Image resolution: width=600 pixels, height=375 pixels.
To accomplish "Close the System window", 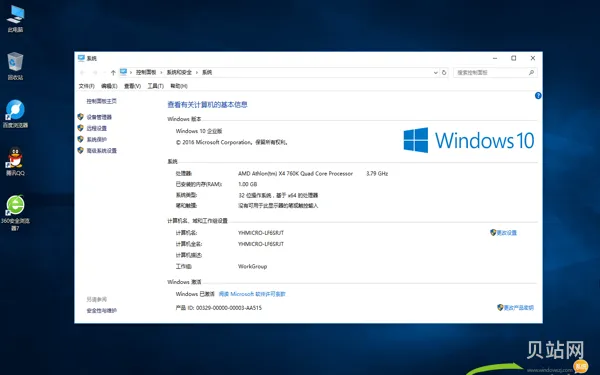I will point(533,58).
